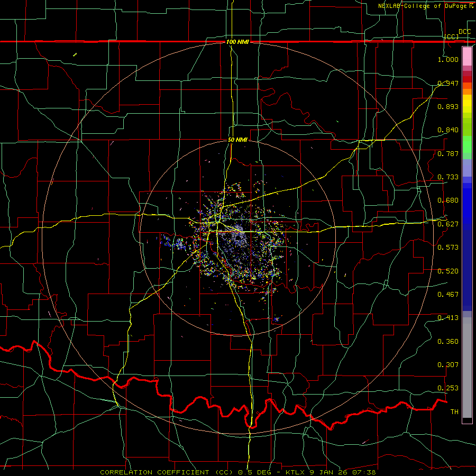This screenshot has height=476, width=476.
Task: Select the 0.360 legend value
Action: pos(448,341)
